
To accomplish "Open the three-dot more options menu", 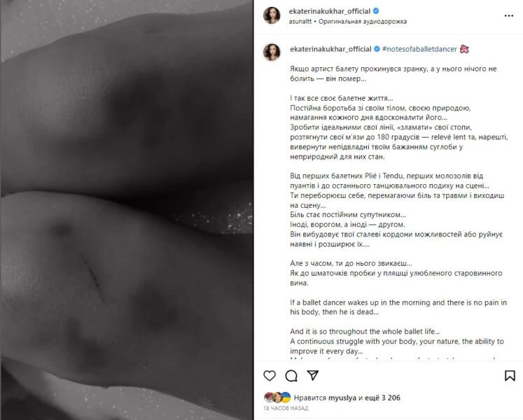I will pos(509,15).
